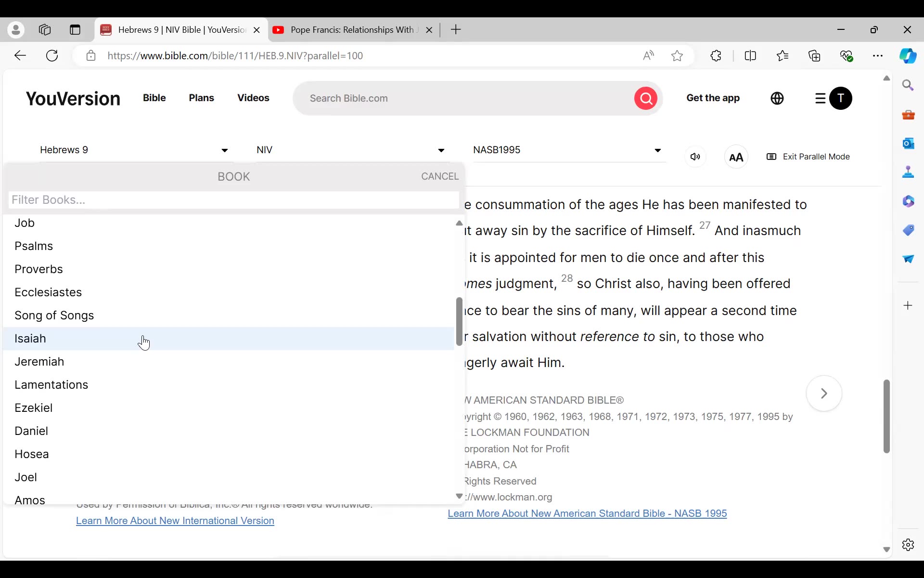Choose Jeremiah in the book list
This screenshot has width=924, height=578.
point(229,362)
